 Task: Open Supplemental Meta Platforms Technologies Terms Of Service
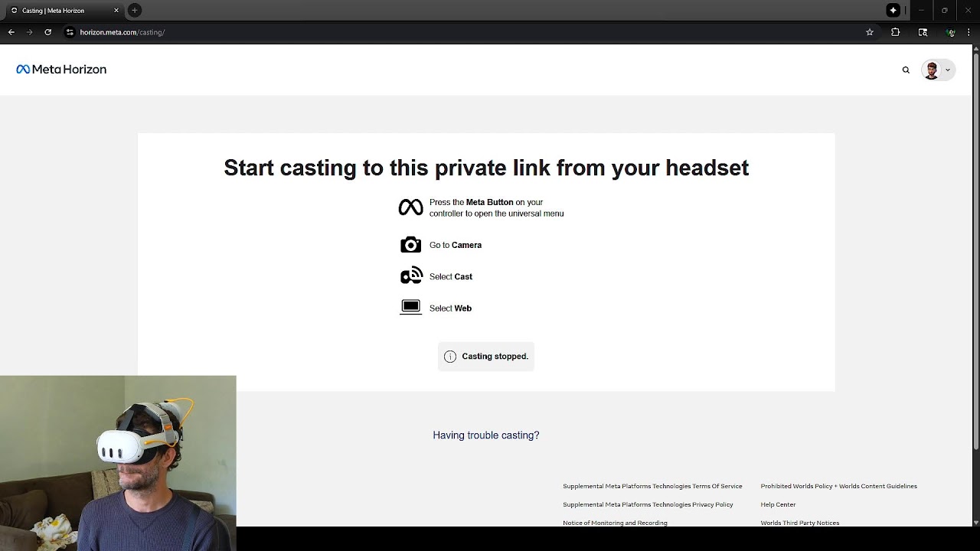pyautogui.click(x=652, y=486)
